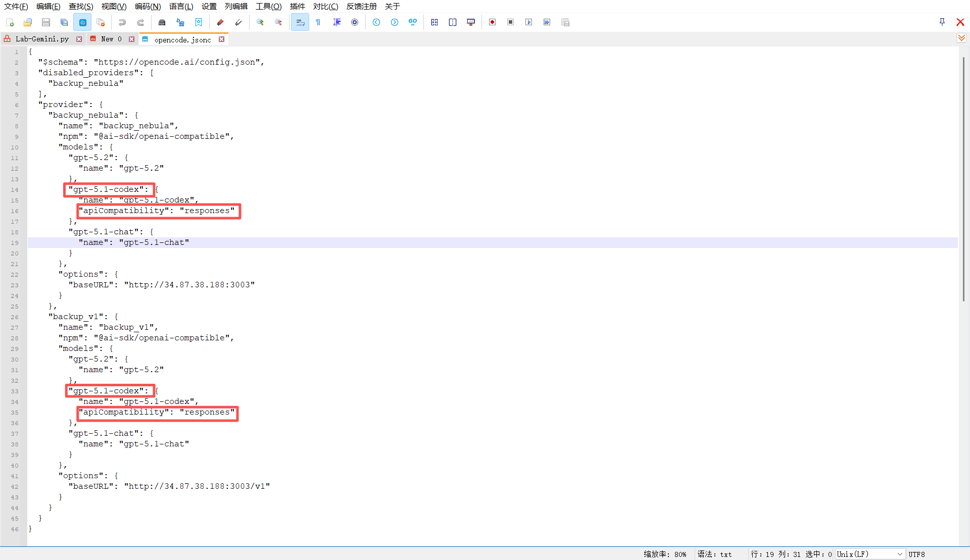Toggle the pin at the top right

(x=942, y=22)
